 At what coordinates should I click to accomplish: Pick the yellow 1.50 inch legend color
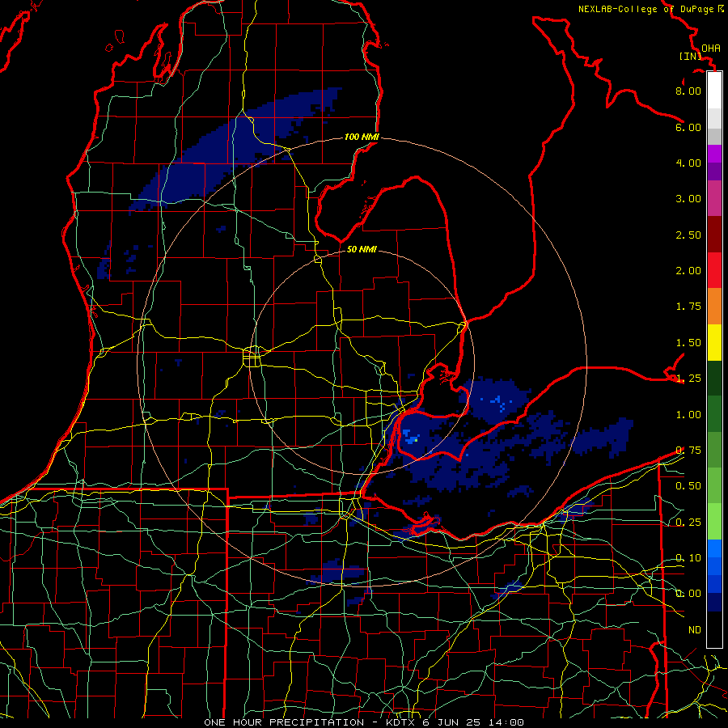[714, 342]
